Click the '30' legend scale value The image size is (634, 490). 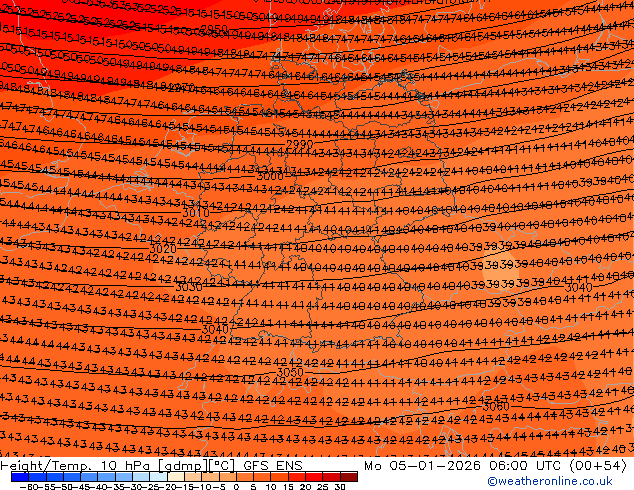pos(340,486)
